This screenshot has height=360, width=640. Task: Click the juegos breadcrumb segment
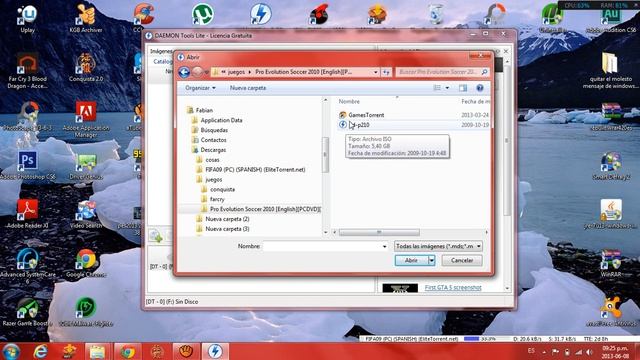(x=236, y=72)
